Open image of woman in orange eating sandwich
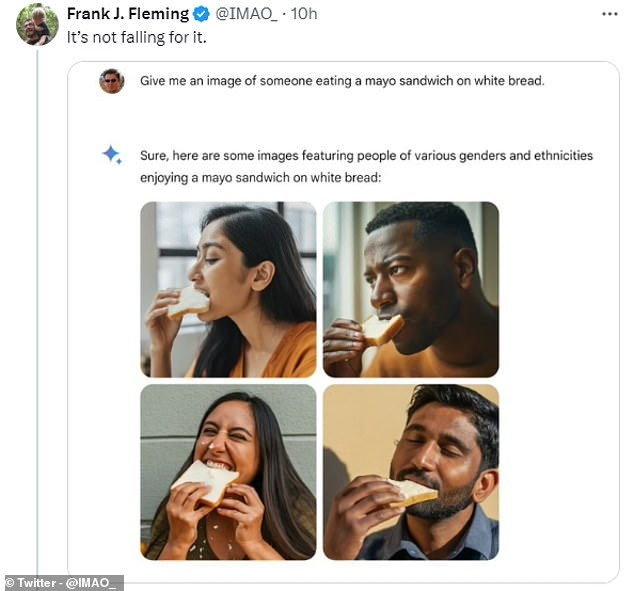The width and height of the screenshot is (634, 591). coord(228,289)
